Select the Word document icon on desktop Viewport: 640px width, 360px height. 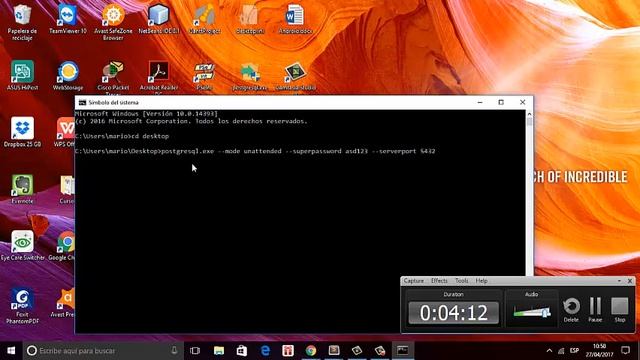(295, 19)
